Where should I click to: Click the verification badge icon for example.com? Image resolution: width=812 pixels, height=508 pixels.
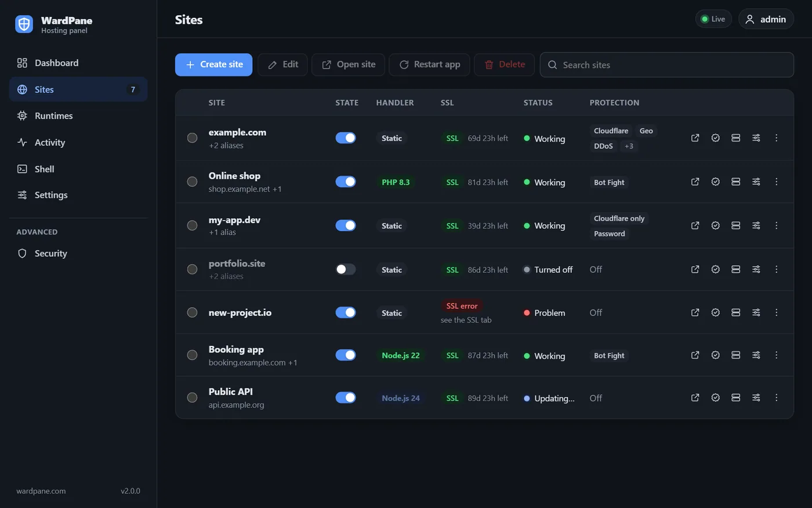[715, 138]
